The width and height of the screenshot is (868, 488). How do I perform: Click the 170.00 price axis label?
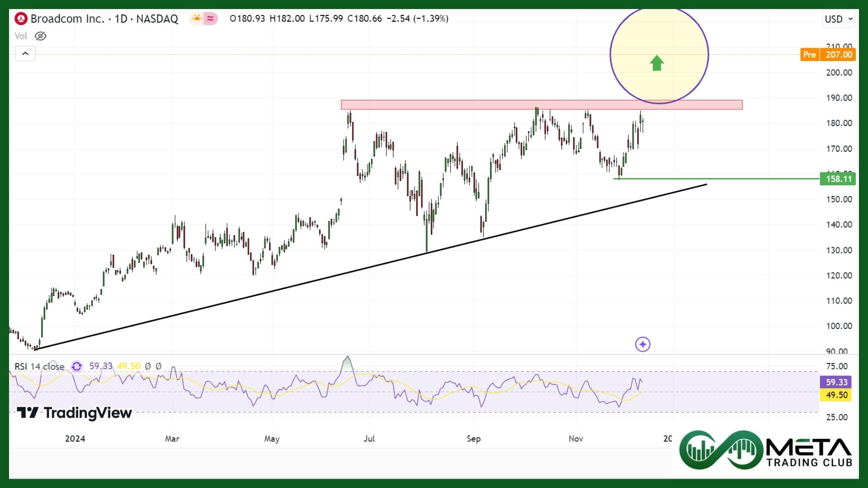click(x=839, y=149)
